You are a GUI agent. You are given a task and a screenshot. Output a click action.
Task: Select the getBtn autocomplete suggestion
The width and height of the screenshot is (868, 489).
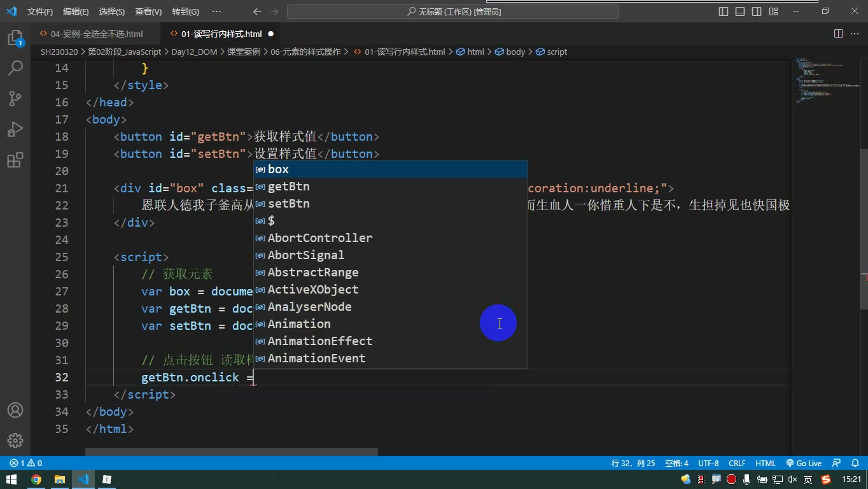pyautogui.click(x=391, y=186)
